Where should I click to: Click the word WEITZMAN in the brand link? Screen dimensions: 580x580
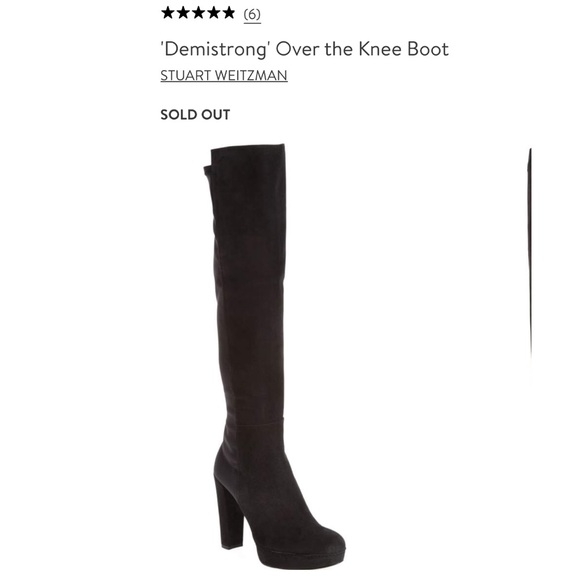(x=251, y=75)
